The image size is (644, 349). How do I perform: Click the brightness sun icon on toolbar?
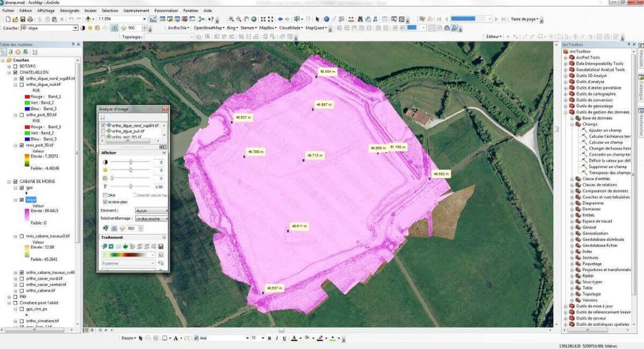(90, 28)
